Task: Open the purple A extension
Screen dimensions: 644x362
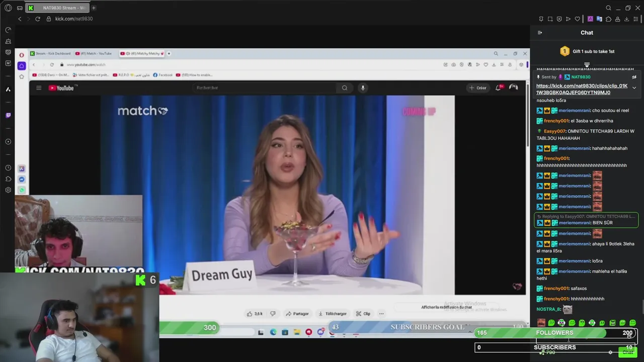Action: click(x=590, y=19)
